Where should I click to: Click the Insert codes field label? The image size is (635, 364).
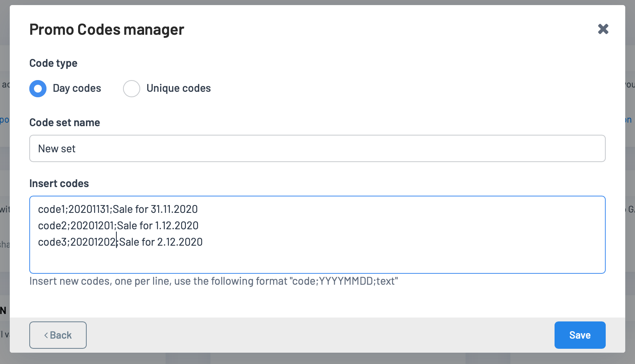(x=59, y=184)
